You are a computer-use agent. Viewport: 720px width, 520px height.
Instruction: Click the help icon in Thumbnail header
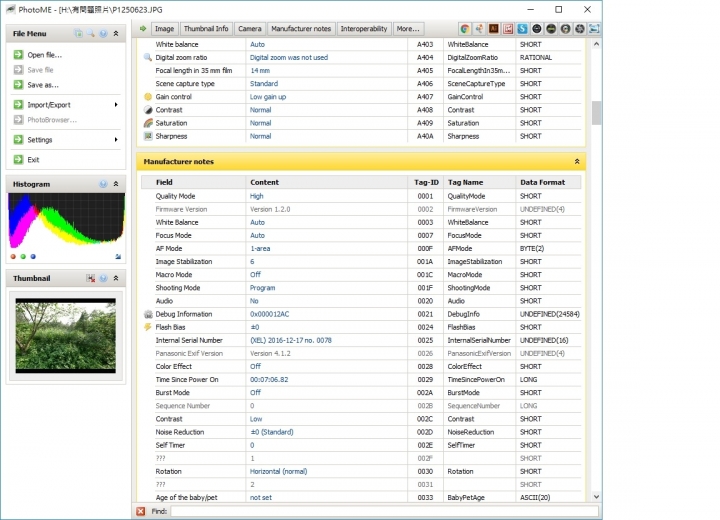[103, 278]
